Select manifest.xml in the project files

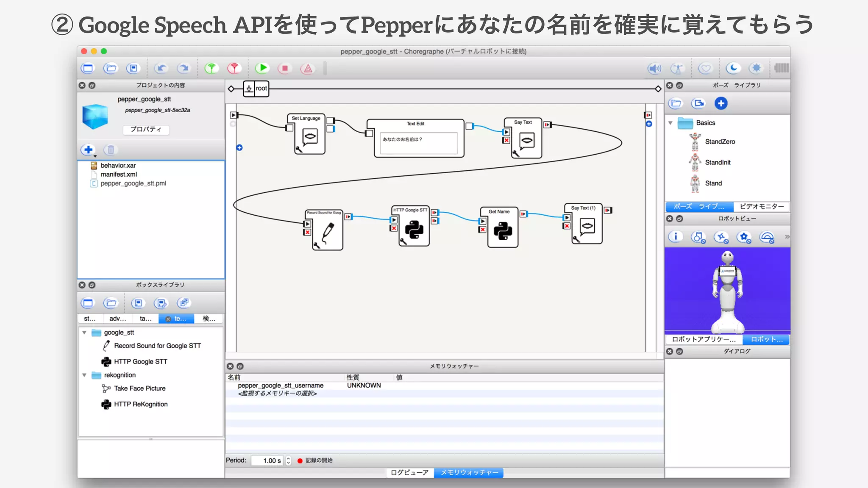point(119,175)
